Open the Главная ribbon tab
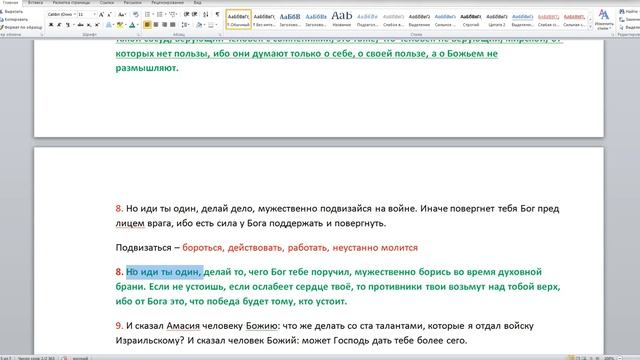 pos(11,2)
